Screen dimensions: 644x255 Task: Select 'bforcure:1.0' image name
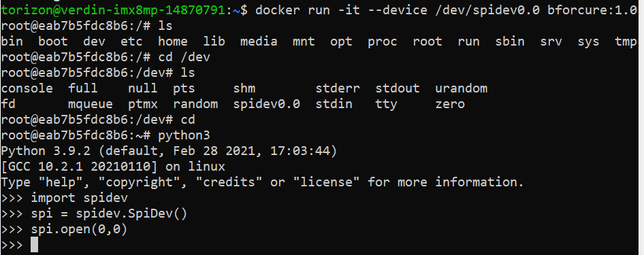click(x=592, y=10)
